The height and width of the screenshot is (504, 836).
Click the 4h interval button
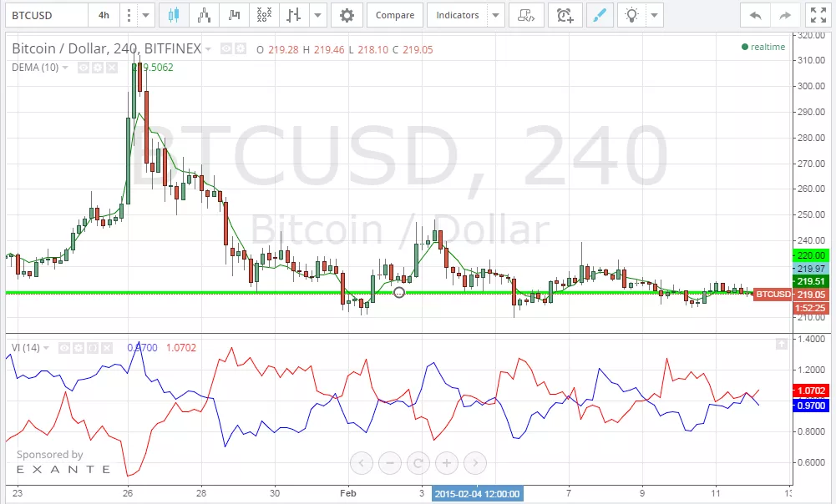(x=103, y=15)
